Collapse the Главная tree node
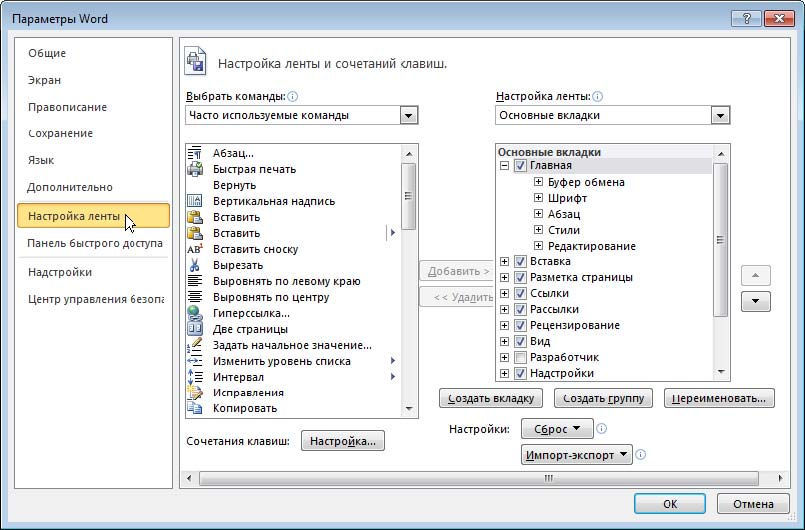The width and height of the screenshot is (805, 530). click(x=505, y=165)
